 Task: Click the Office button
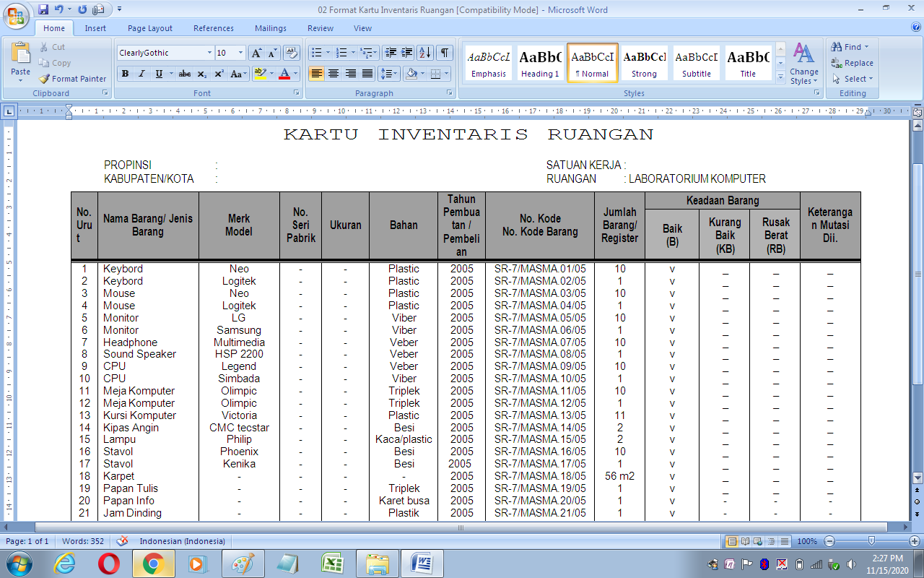coord(17,15)
